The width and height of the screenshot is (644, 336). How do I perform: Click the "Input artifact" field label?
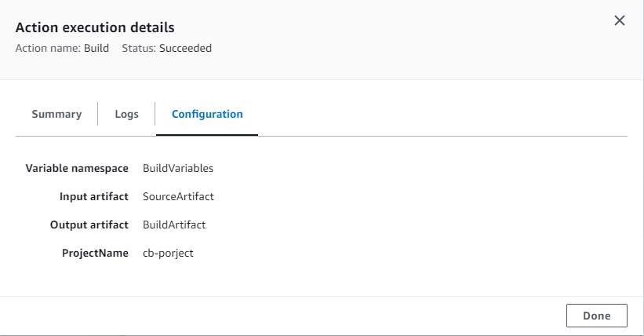pyautogui.click(x=93, y=196)
